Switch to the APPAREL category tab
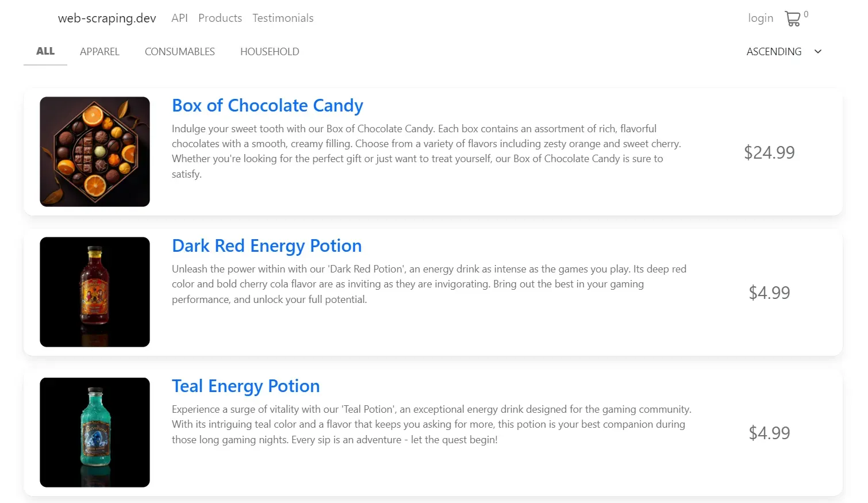 (99, 52)
